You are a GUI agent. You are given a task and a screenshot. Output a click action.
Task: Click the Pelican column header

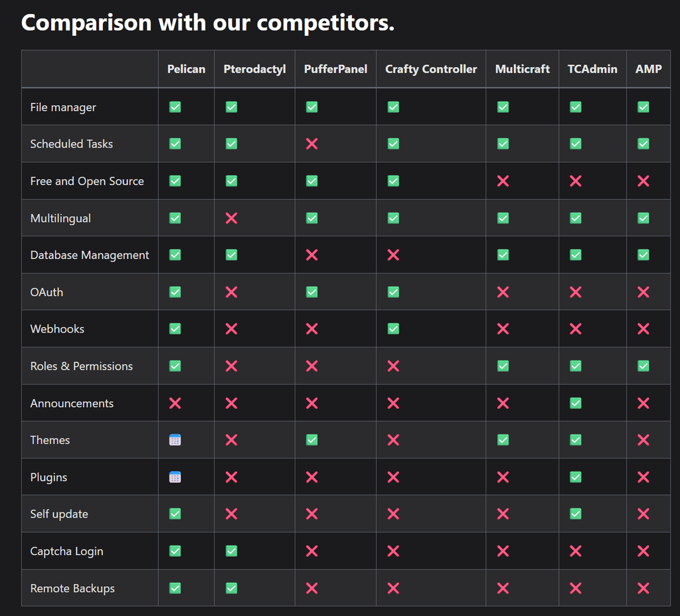point(186,69)
